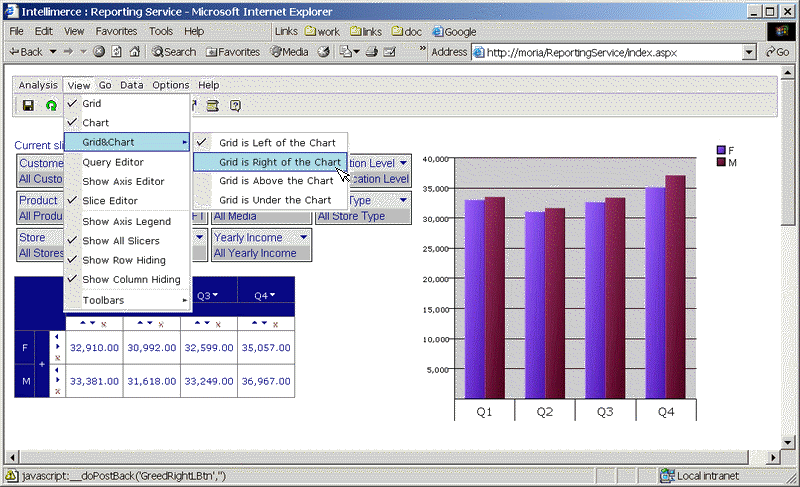Click IE Edit page icon
Image resolution: width=800 pixels, height=487 pixels.
(390, 52)
